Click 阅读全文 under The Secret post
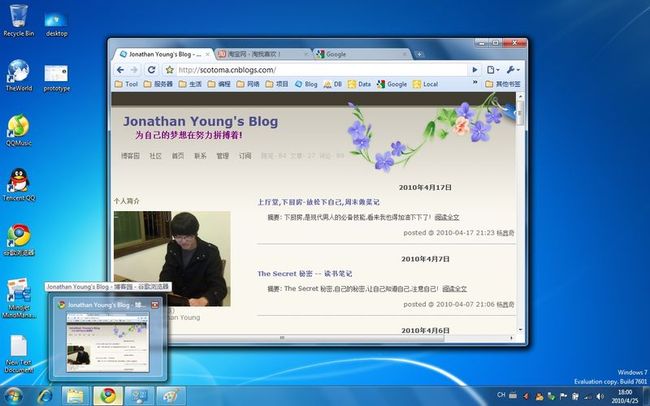The height and width of the screenshot is (406, 650). 454,289
